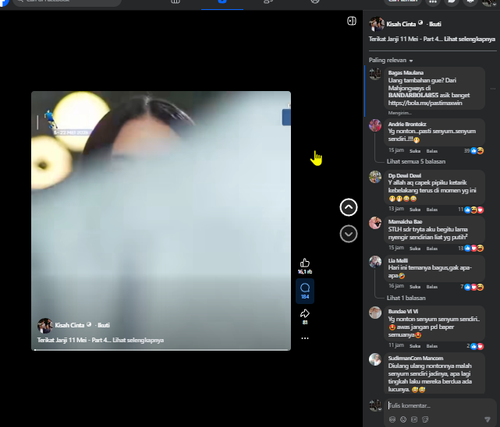The width and height of the screenshot is (500, 427).
Task: Expand Lihat semua 5 balasan replies
Action: point(416,162)
